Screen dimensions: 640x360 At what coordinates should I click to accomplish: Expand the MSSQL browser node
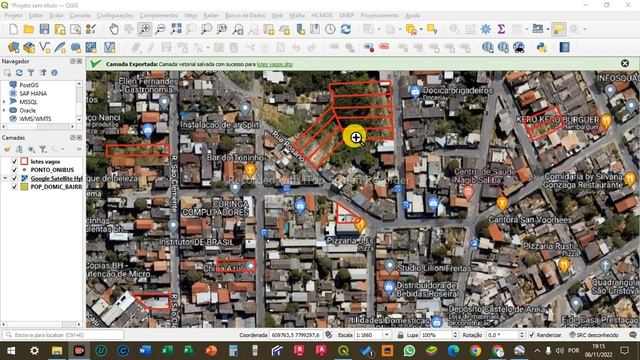coord(4,102)
